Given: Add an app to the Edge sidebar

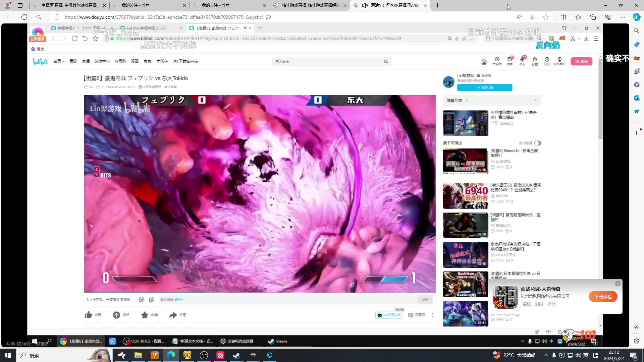Looking at the screenshot, I should click(636, 133).
